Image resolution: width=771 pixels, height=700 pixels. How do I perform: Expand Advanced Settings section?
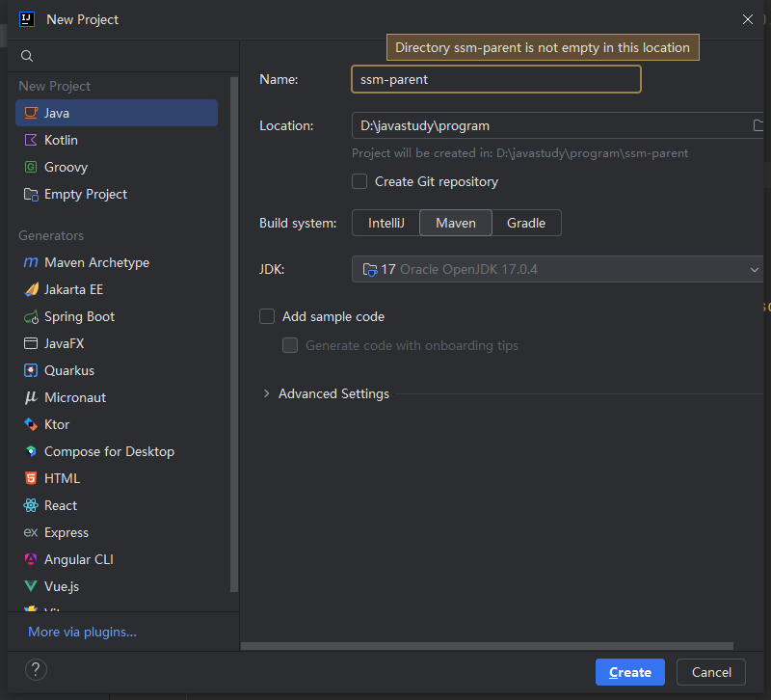tap(267, 393)
